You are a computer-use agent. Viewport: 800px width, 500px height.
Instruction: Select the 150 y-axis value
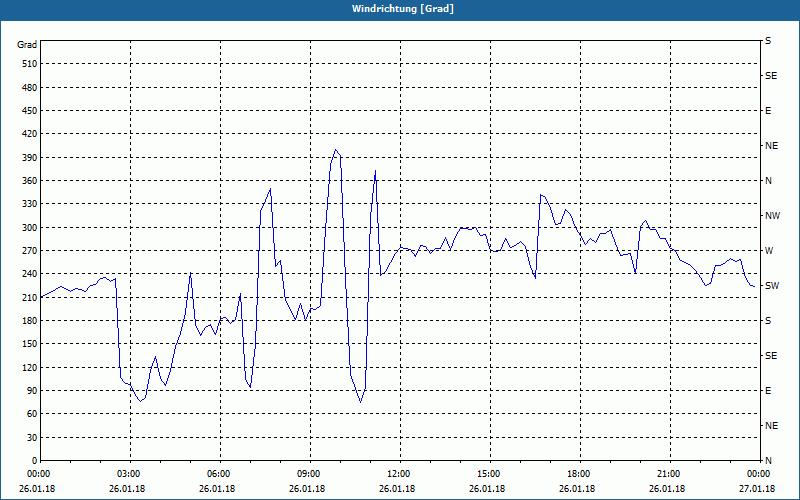[x=30, y=343]
